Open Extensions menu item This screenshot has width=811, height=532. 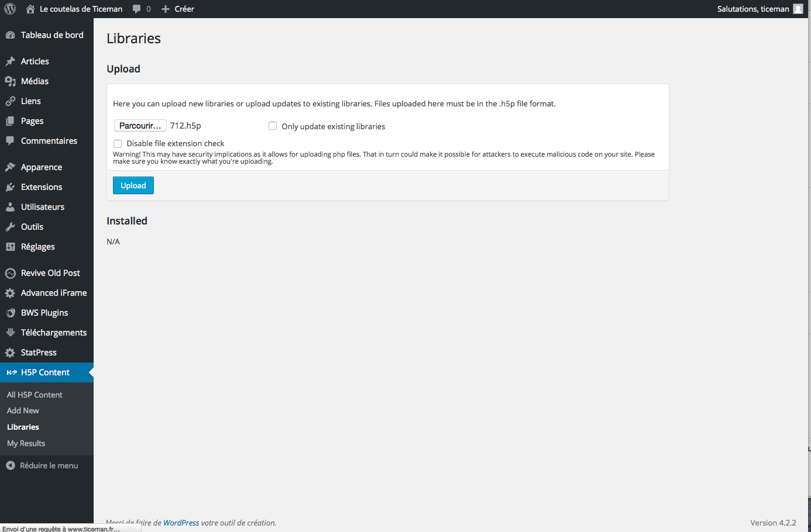[x=47, y=187]
